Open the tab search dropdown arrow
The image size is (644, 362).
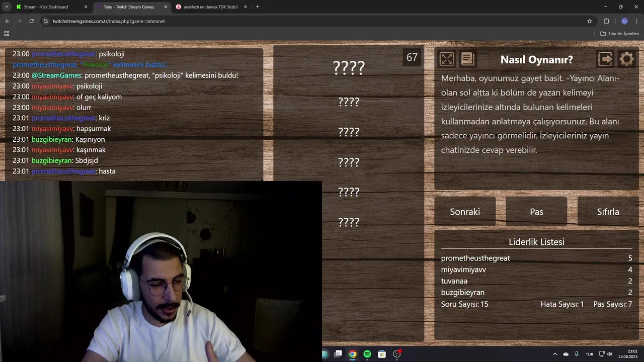click(x=7, y=7)
